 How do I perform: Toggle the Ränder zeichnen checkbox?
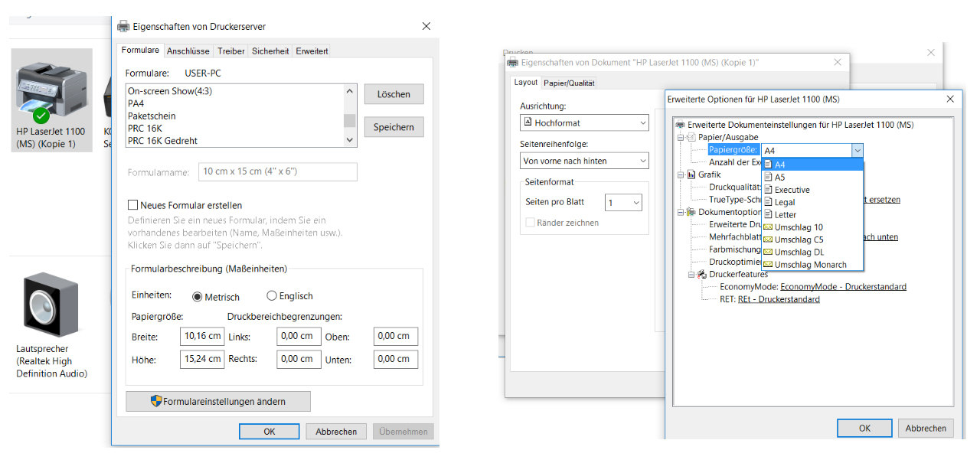[x=531, y=223]
